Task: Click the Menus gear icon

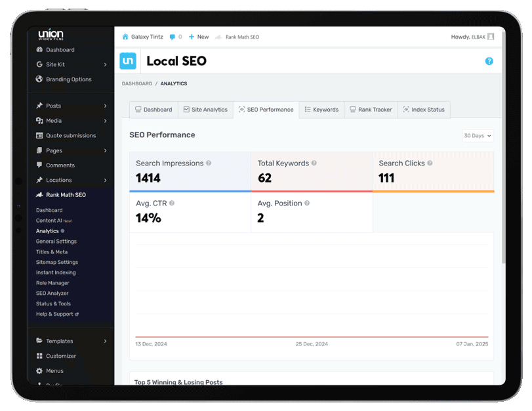Action: pos(39,370)
